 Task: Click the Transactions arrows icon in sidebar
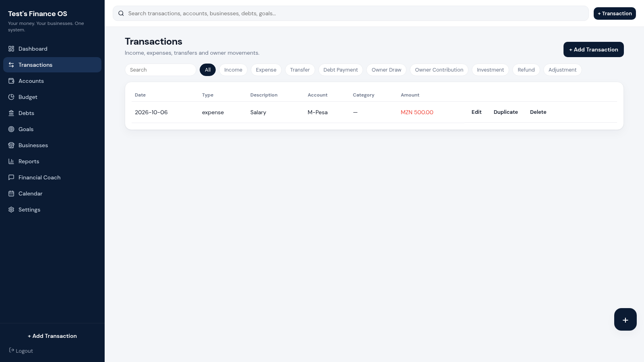pos(11,65)
